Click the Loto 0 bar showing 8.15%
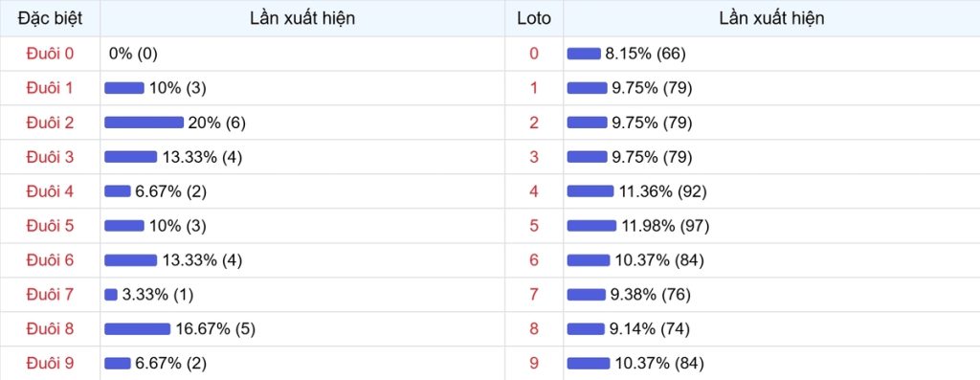Viewport: 980px width, 380px height. 584,54
